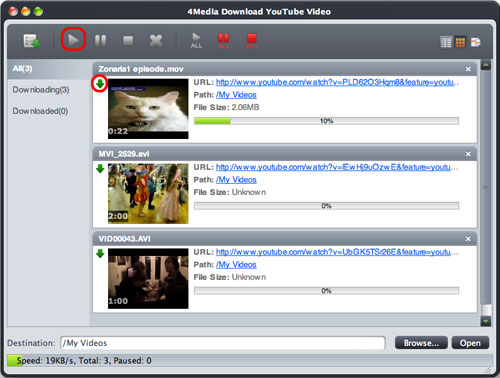Viewport: 500px width, 378px height.
Task: Close the VID00043.AVI task
Action: click(468, 239)
